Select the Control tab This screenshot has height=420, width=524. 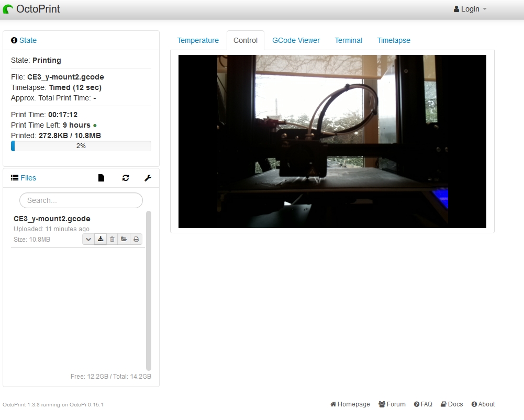(x=246, y=40)
